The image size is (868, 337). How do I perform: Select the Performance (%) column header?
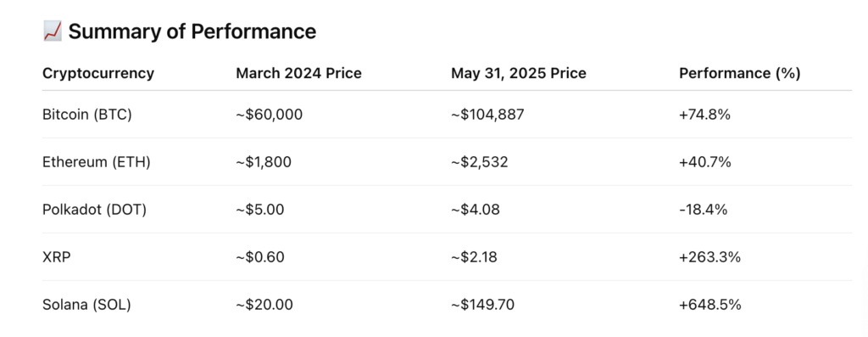click(x=739, y=73)
